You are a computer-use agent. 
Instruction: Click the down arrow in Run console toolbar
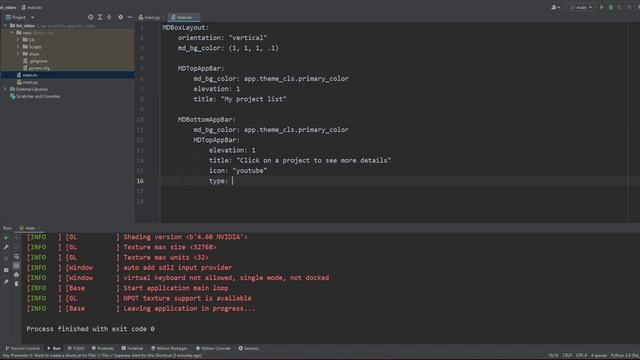16,247
